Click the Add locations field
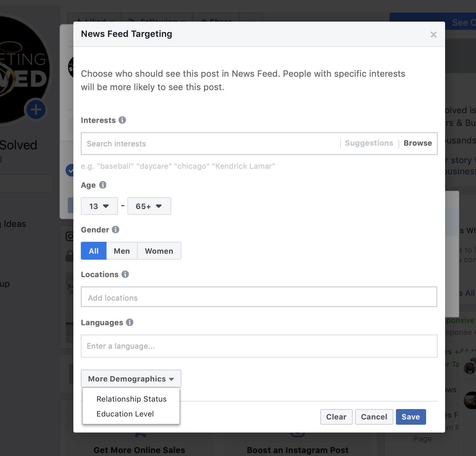 pyautogui.click(x=259, y=297)
